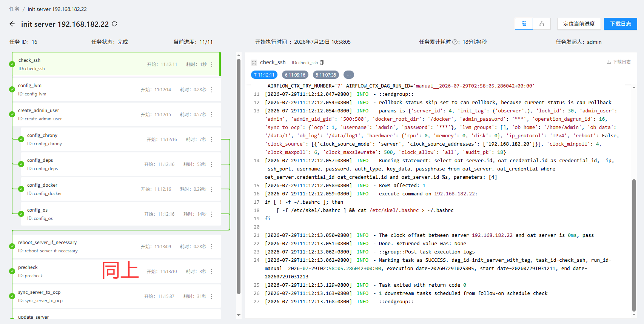This screenshot has height=324, width=644.
Task: Show more earlier tries via the ellipsis pill
Action: (x=349, y=75)
